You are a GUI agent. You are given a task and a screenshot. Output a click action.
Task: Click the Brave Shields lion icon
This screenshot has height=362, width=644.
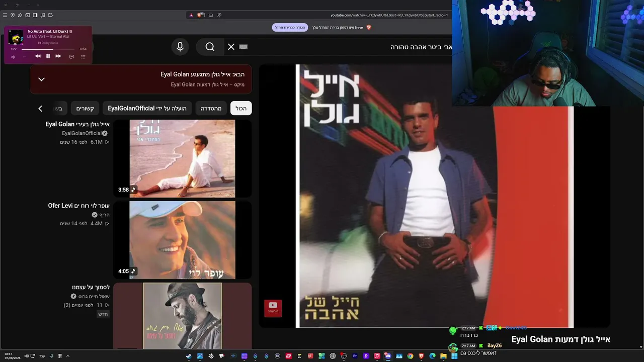(x=200, y=15)
